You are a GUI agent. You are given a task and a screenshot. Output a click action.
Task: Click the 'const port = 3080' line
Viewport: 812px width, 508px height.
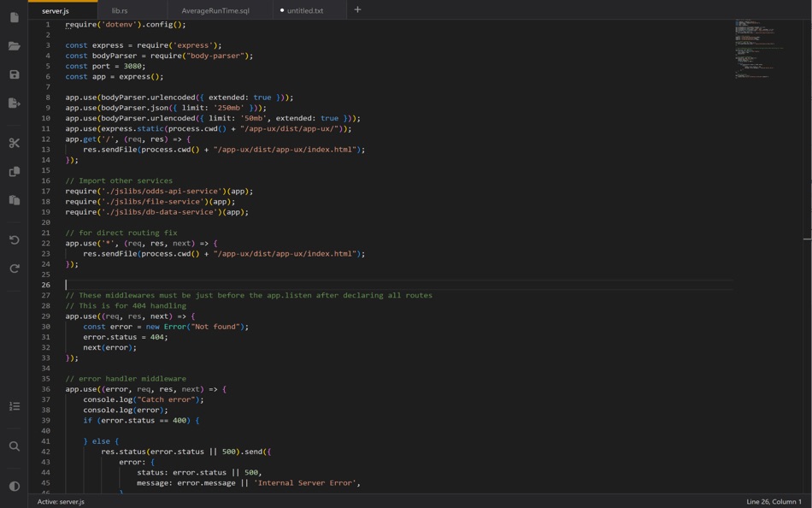(105, 66)
